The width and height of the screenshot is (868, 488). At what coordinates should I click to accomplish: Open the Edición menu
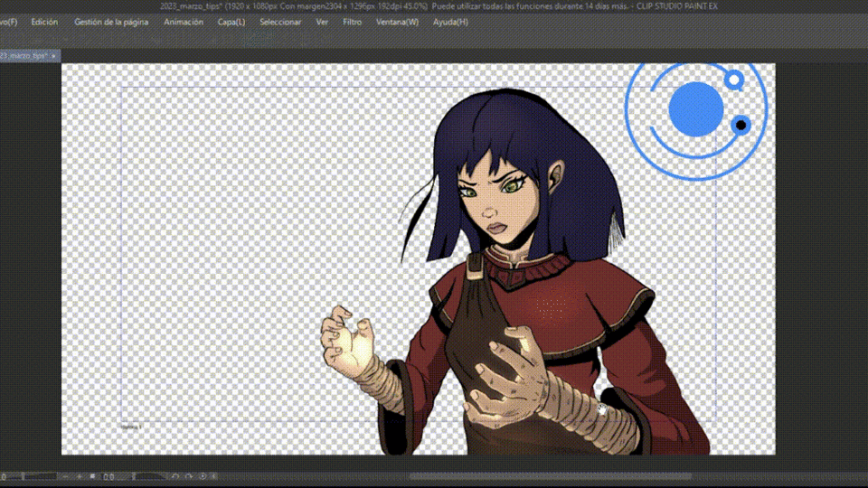(44, 22)
